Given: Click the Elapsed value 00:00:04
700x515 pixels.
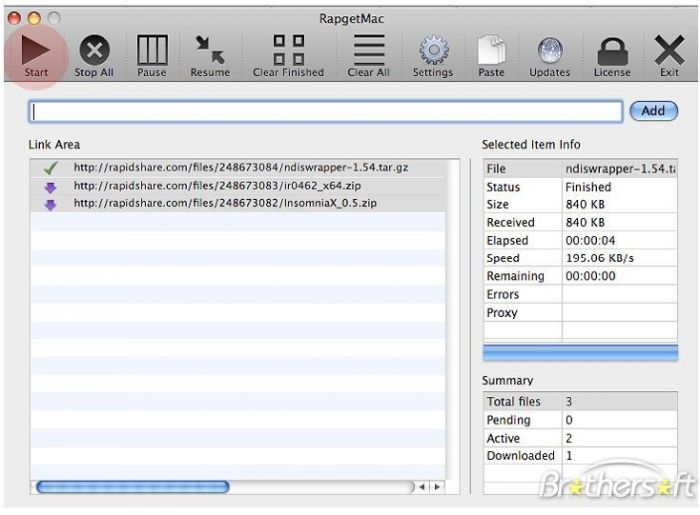Looking at the screenshot, I should (x=590, y=241).
